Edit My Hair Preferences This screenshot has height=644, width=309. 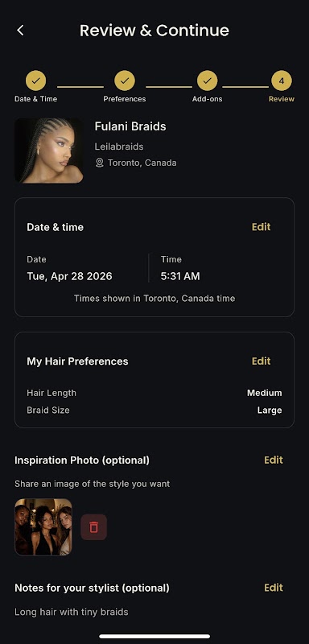[x=261, y=361]
